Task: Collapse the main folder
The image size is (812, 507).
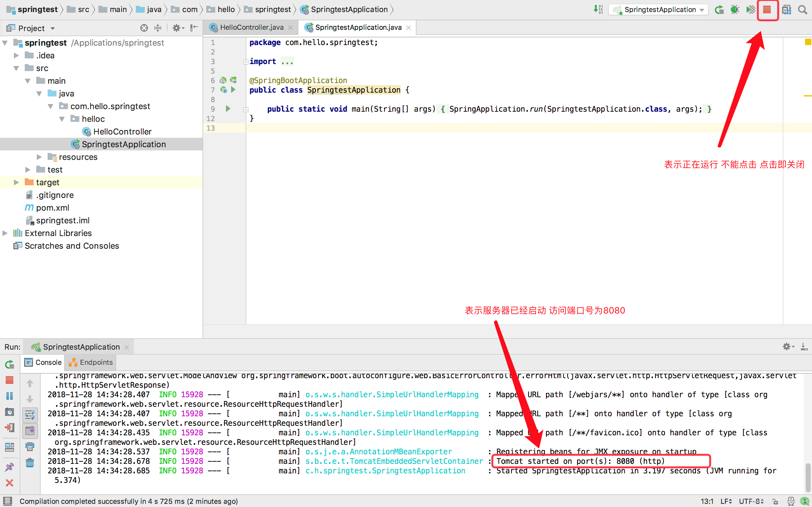Action: pyautogui.click(x=28, y=81)
